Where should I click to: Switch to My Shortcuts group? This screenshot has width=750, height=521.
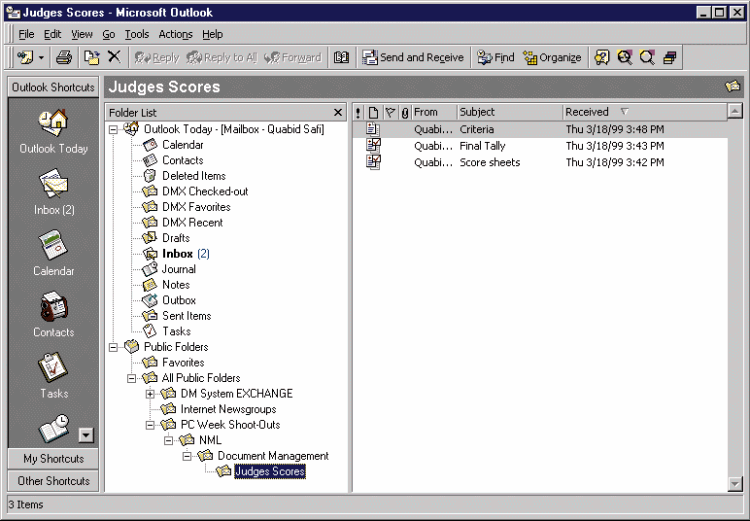coord(53,459)
